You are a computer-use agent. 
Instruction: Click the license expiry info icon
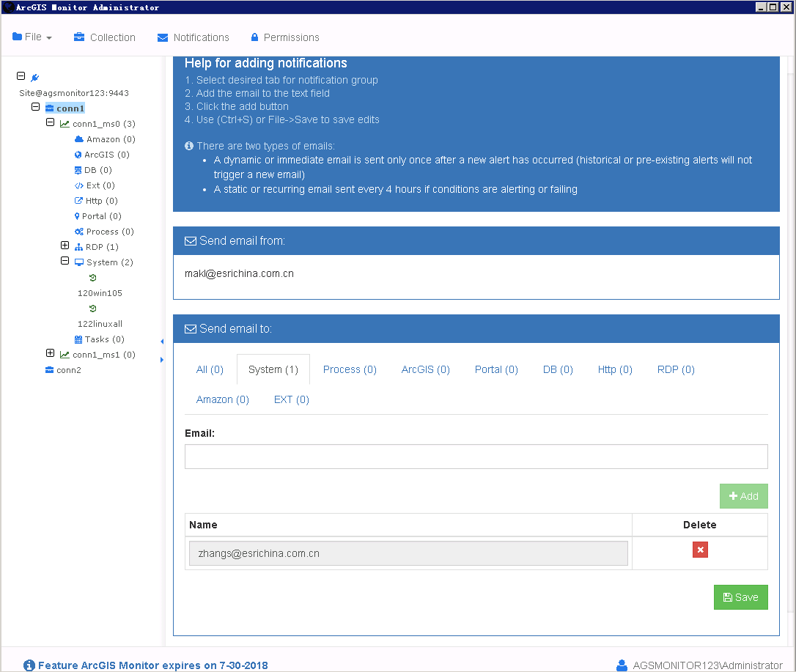(x=29, y=665)
